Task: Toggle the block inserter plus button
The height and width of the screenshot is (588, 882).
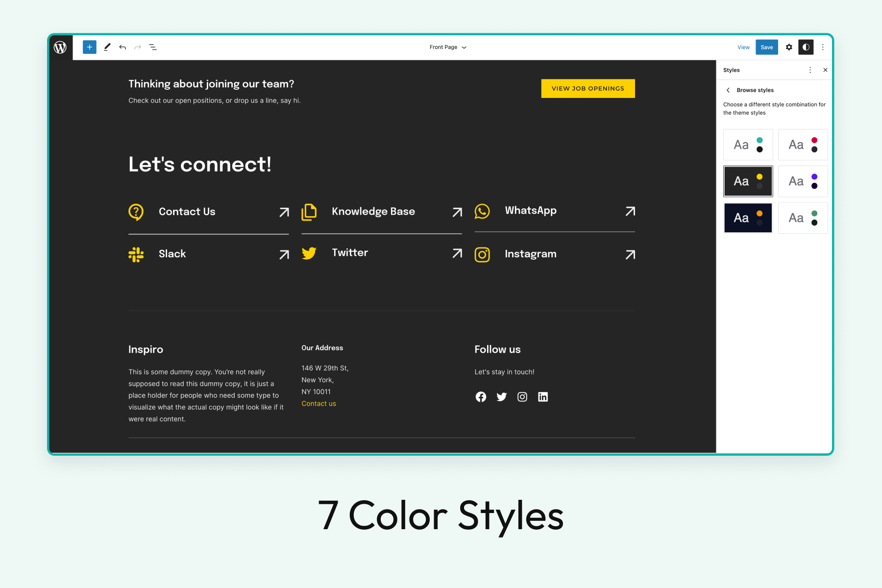Action: [x=90, y=47]
